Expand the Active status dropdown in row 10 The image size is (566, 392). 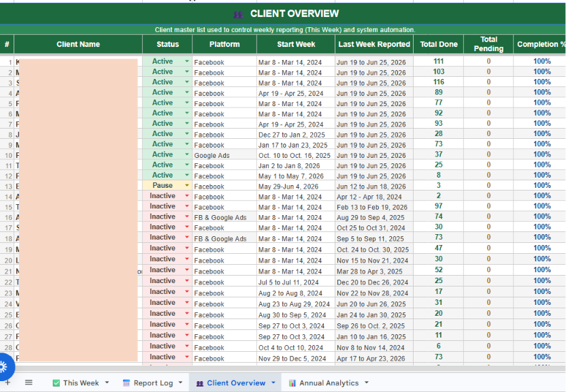click(x=186, y=154)
